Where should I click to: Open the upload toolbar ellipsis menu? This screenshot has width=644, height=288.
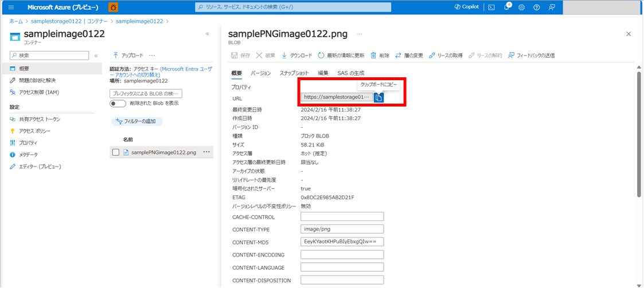pyautogui.click(x=152, y=56)
